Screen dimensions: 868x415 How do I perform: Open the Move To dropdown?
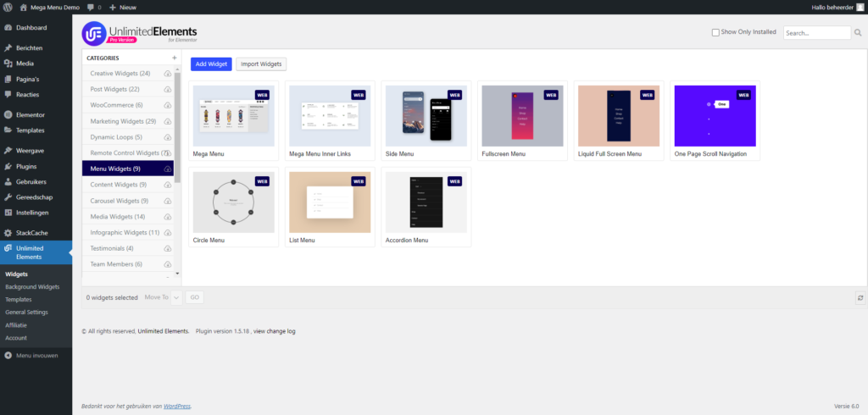coord(176,297)
